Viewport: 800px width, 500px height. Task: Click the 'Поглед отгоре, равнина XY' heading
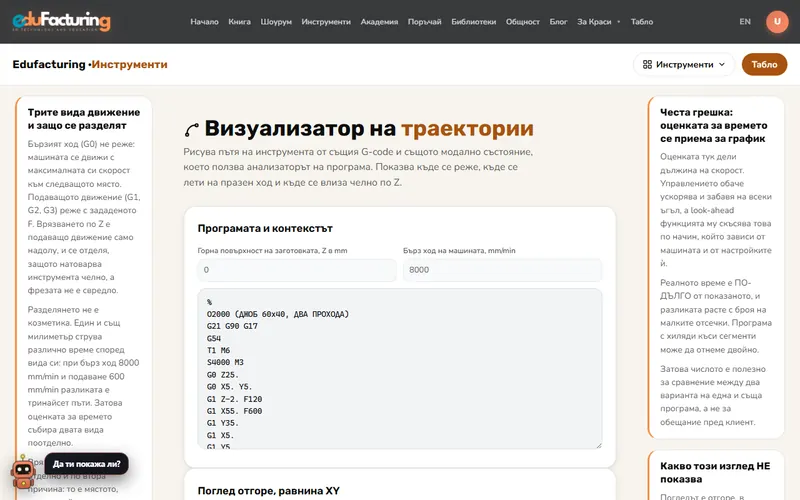click(x=268, y=491)
